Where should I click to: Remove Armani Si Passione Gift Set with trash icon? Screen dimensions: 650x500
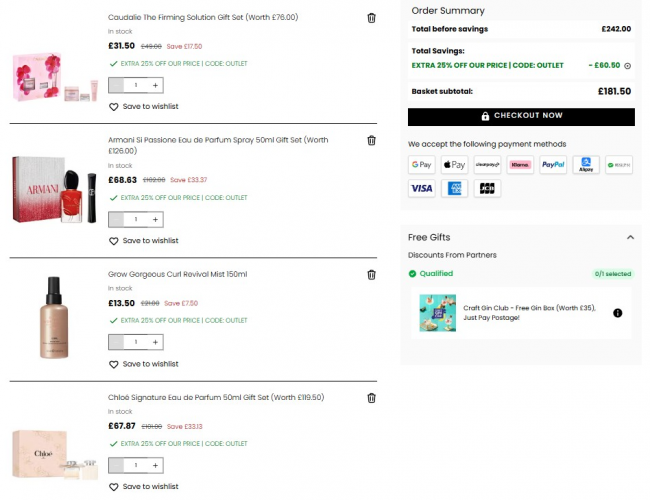pos(372,141)
